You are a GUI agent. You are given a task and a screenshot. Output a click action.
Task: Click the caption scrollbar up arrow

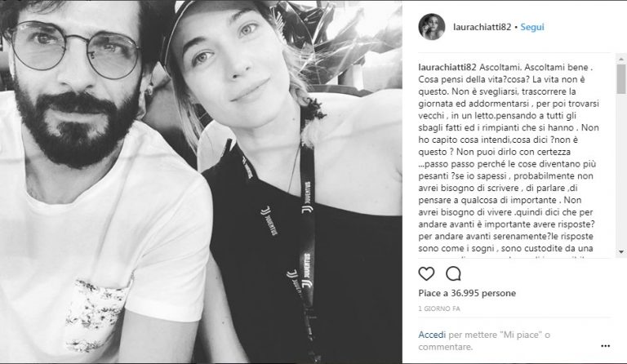click(x=621, y=59)
